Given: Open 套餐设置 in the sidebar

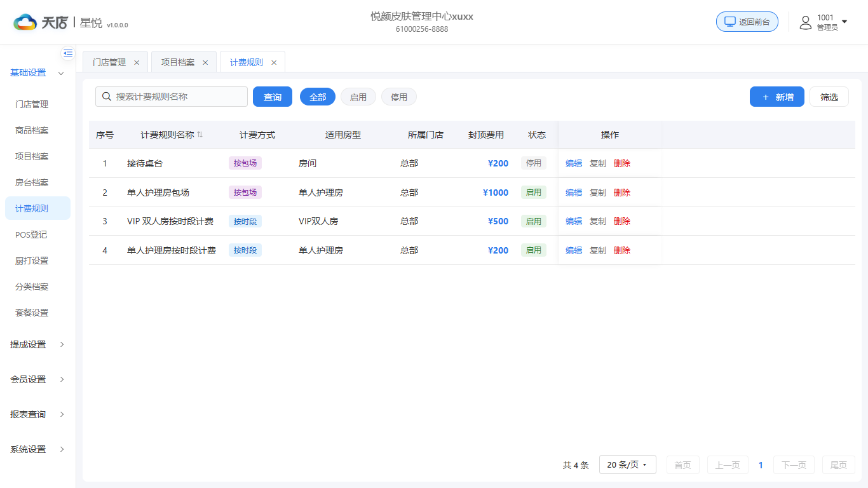Looking at the screenshot, I should coord(37,313).
